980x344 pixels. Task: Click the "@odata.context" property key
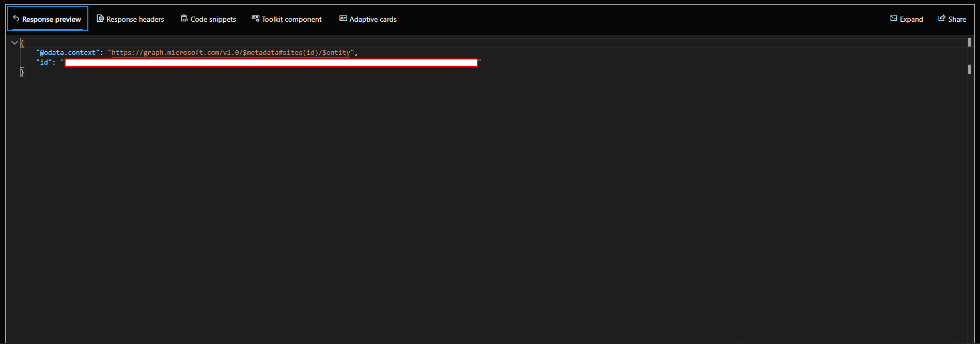coord(68,53)
